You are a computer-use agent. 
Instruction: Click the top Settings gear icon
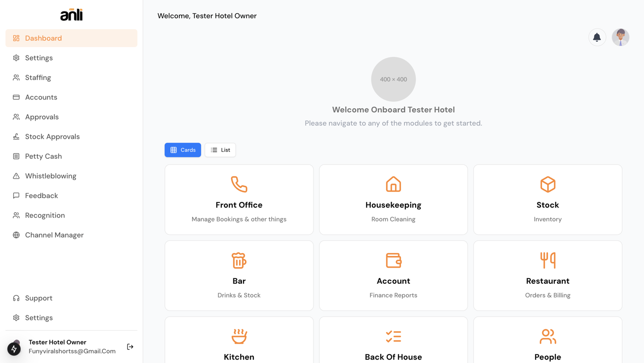16,58
